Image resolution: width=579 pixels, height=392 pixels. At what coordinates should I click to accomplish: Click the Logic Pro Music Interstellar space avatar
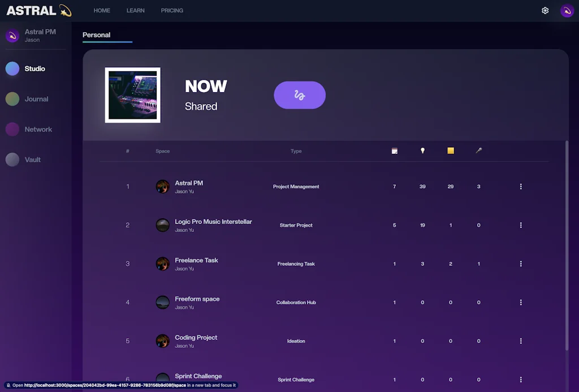coord(162,225)
